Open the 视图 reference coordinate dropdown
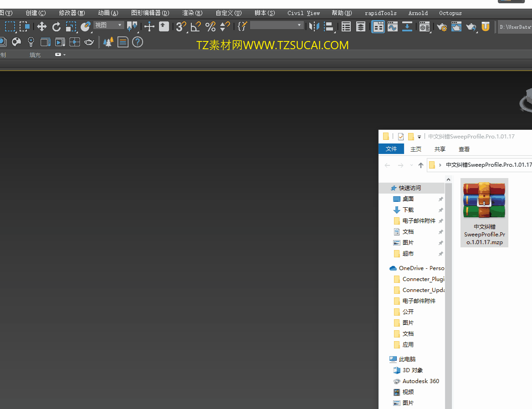 [108, 25]
